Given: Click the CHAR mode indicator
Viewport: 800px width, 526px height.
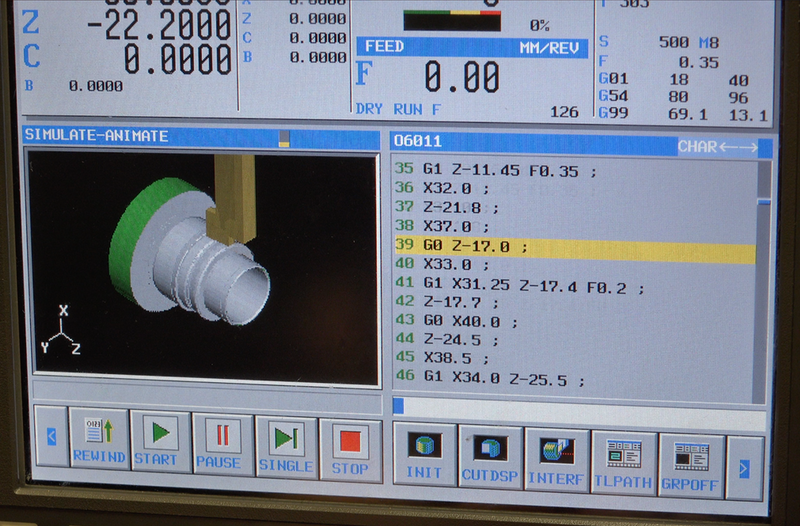Looking at the screenshot, I should (x=717, y=147).
